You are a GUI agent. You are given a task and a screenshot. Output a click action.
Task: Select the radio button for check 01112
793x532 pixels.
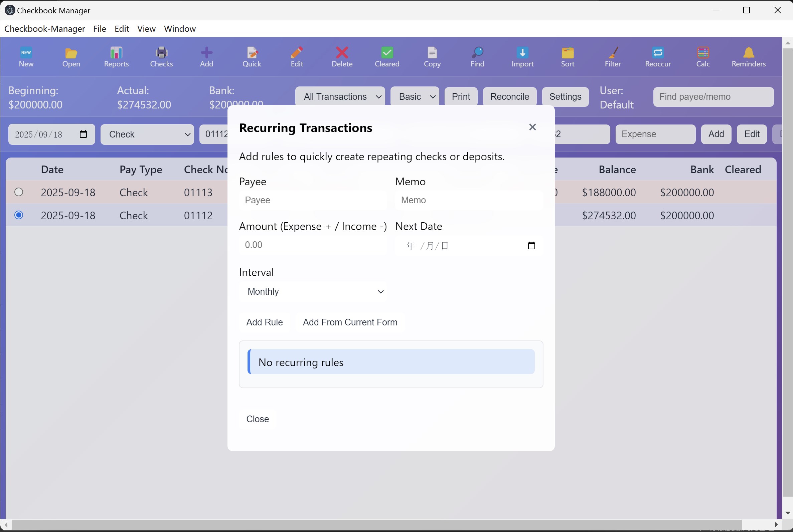(x=19, y=215)
